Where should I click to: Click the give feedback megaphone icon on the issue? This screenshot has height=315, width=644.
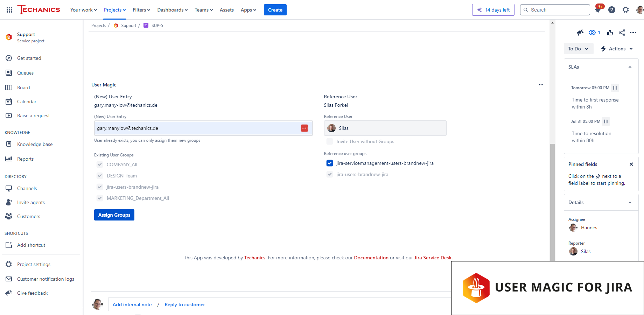[580, 33]
